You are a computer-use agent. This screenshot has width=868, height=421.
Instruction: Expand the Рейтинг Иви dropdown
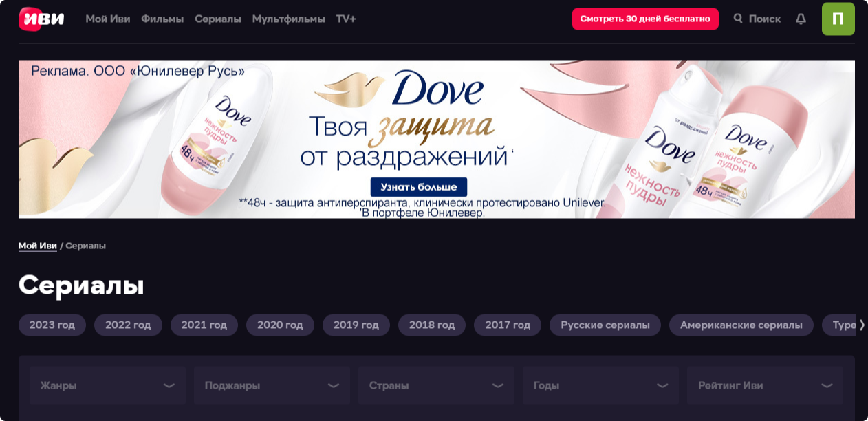(765, 385)
